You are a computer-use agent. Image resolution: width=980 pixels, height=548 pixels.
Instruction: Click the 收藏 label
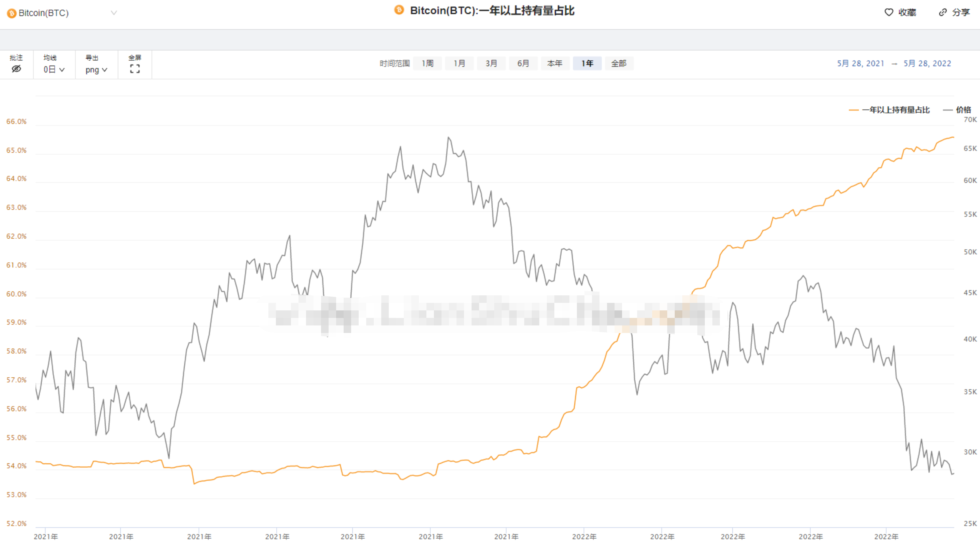907,13
